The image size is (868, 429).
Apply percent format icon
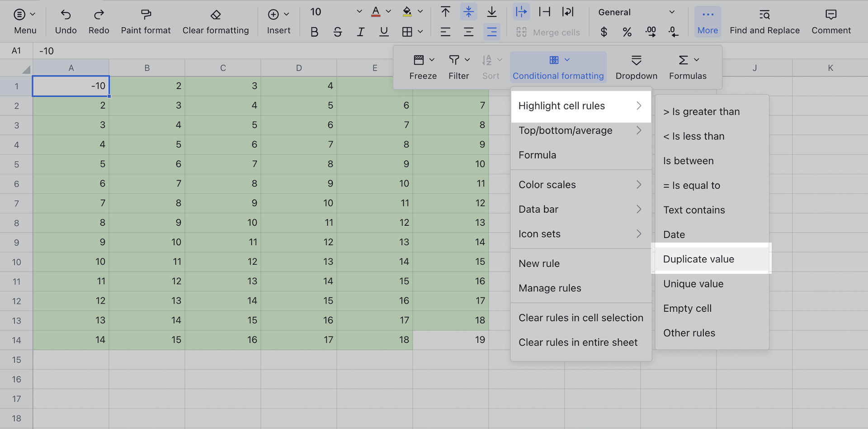click(x=627, y=32)
